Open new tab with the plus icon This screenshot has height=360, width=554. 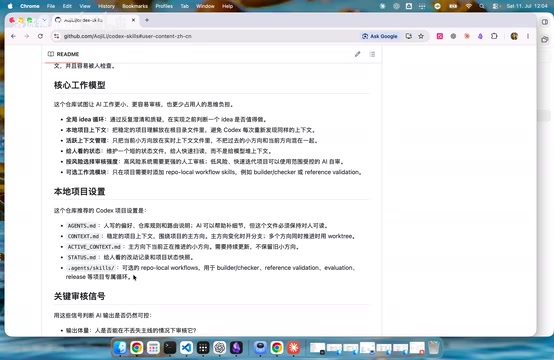[x=147, y=20]
